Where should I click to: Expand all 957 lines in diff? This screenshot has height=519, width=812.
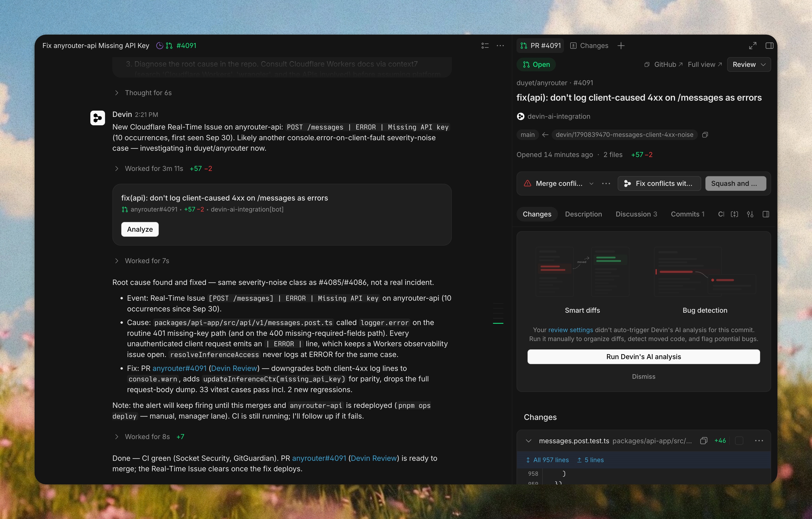coord(547,460)
